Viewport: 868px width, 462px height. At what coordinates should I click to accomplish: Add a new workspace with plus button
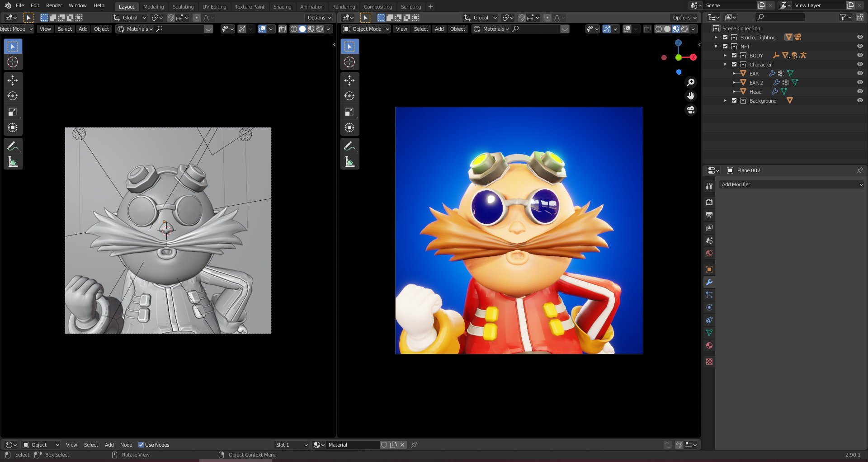(x=430, y=7)
